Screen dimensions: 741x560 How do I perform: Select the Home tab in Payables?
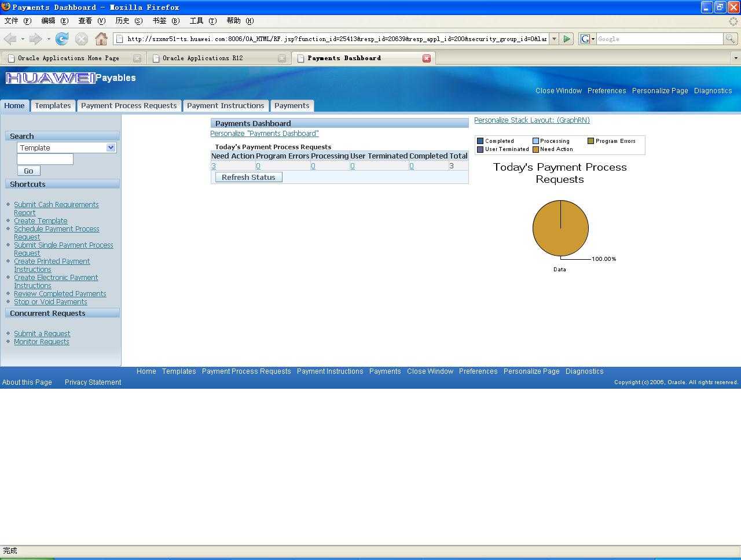[x=14, y=105]
